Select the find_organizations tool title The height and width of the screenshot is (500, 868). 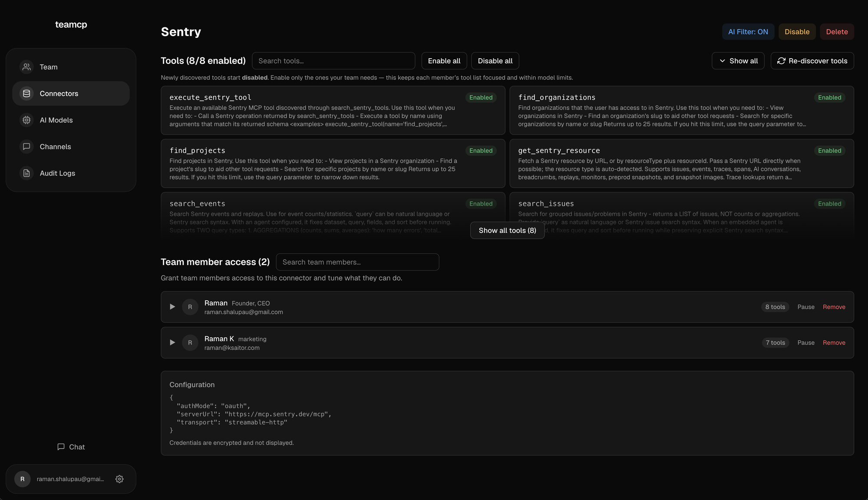pos(557,97)
